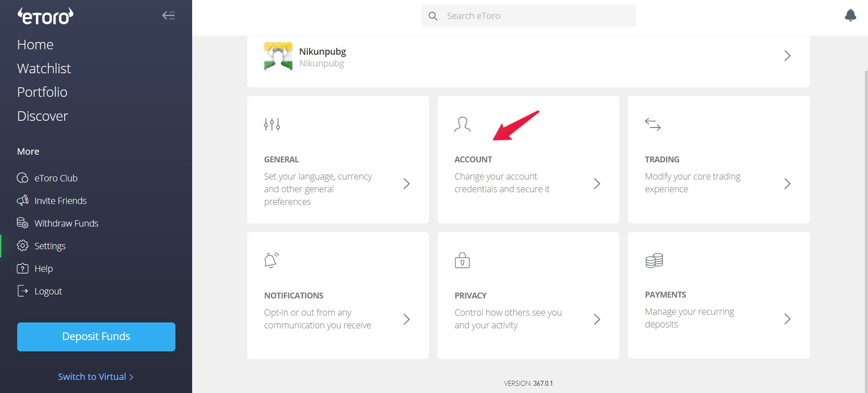Screen dimensions: 868x393
Task: Click the Nikunpubg profile avatar
Action: (278, 56)
